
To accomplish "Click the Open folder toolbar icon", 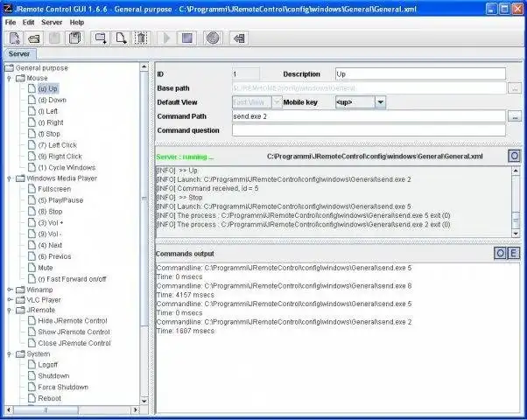I will [34, 38].
